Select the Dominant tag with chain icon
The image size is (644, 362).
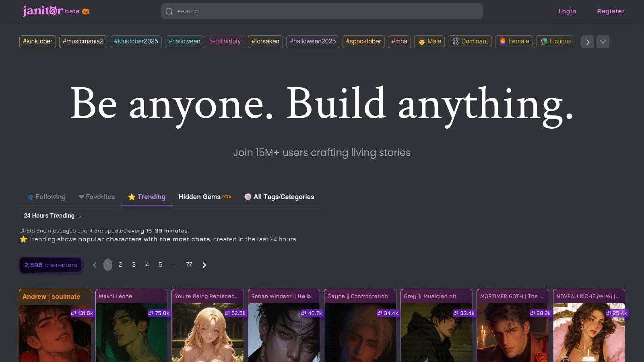pyautogui.click(x=470, y=41)
